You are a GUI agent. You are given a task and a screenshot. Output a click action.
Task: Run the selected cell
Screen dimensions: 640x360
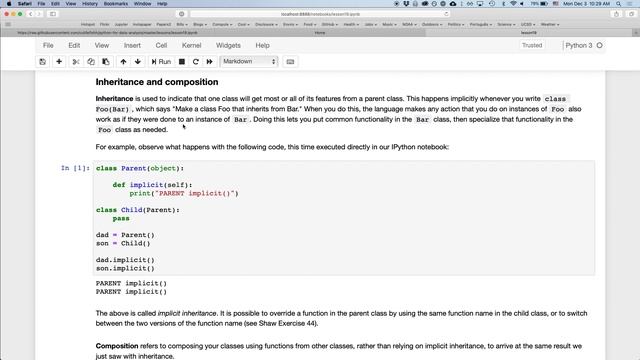click(161, 62)
